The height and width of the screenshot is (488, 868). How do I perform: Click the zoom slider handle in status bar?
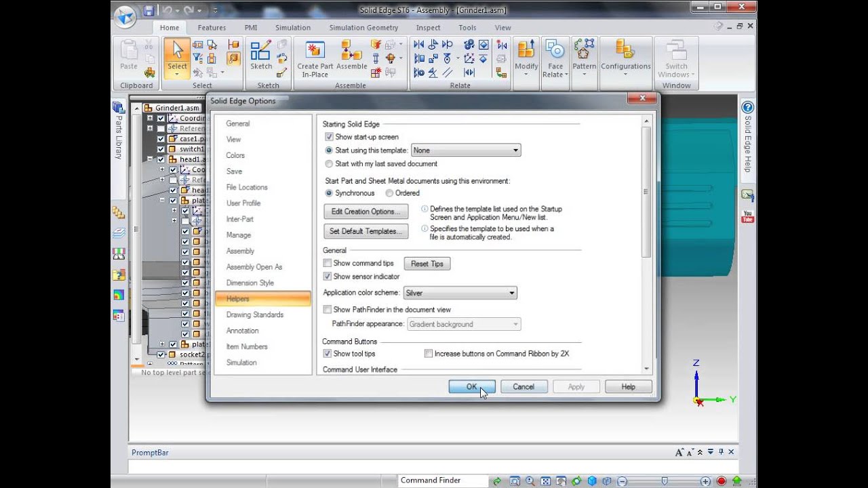click(x=664, y=481)
